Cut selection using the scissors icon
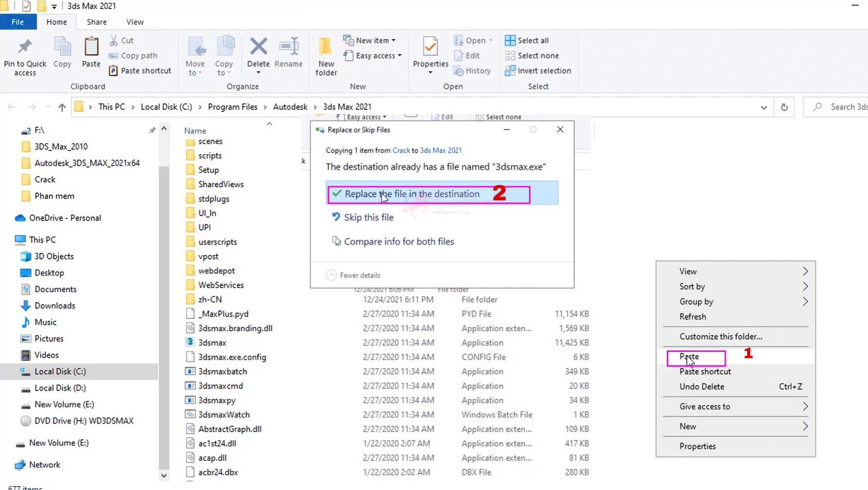This screenshot has height=490, width=868. pyautogui.click(x=121, y=40)
